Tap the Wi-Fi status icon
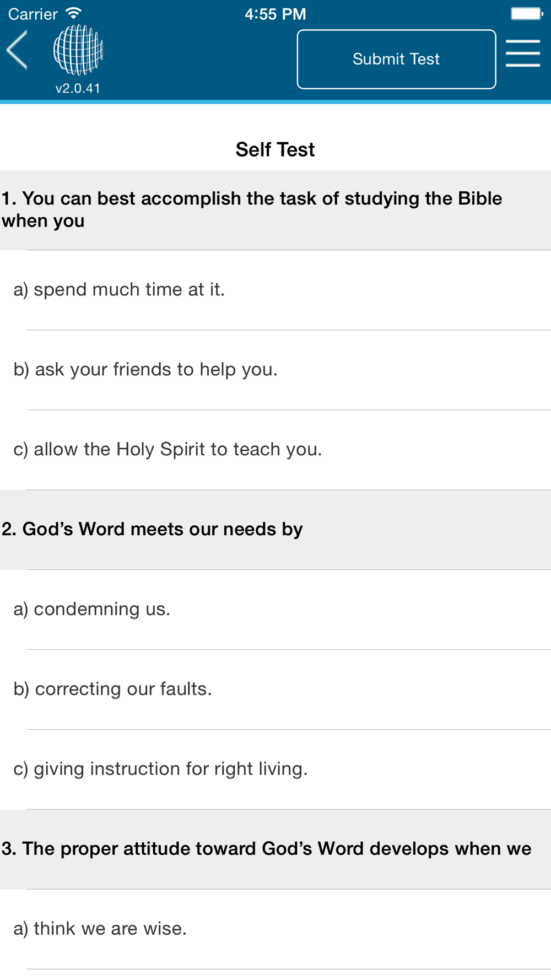The height and width of the screenshot is (980, 551). 73,13
